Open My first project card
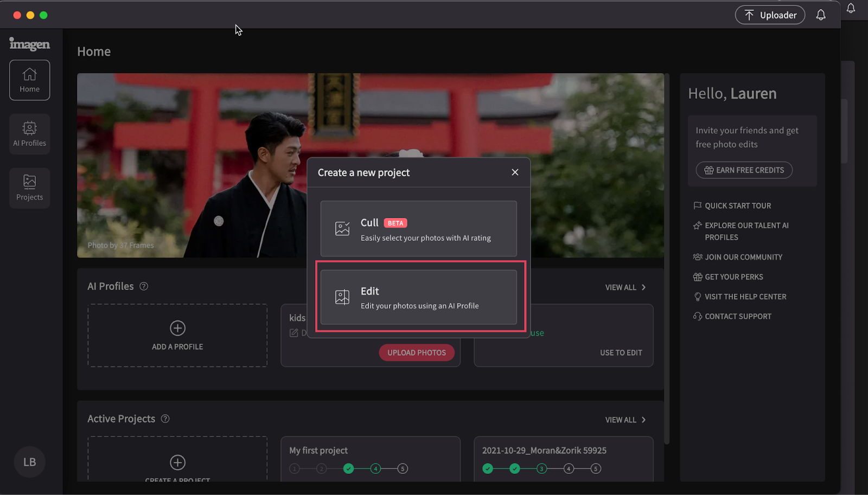The height and width of the screenshot is (495, 868). point(371,459)
